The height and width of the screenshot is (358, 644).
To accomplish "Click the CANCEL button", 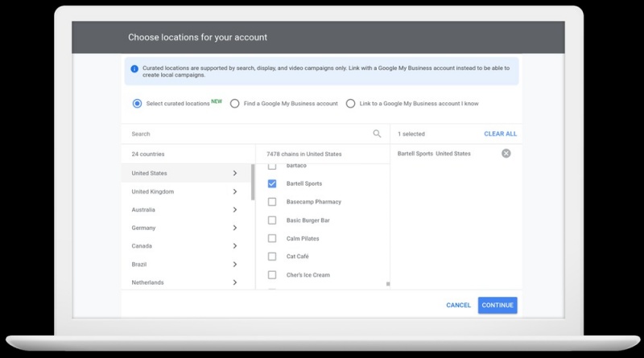I will click(x=458, y=305).
